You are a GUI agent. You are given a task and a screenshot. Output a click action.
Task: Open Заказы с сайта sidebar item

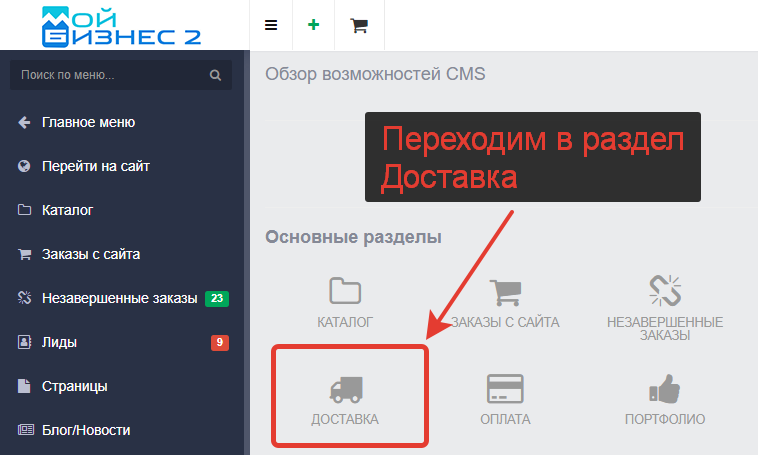(91, 254)
